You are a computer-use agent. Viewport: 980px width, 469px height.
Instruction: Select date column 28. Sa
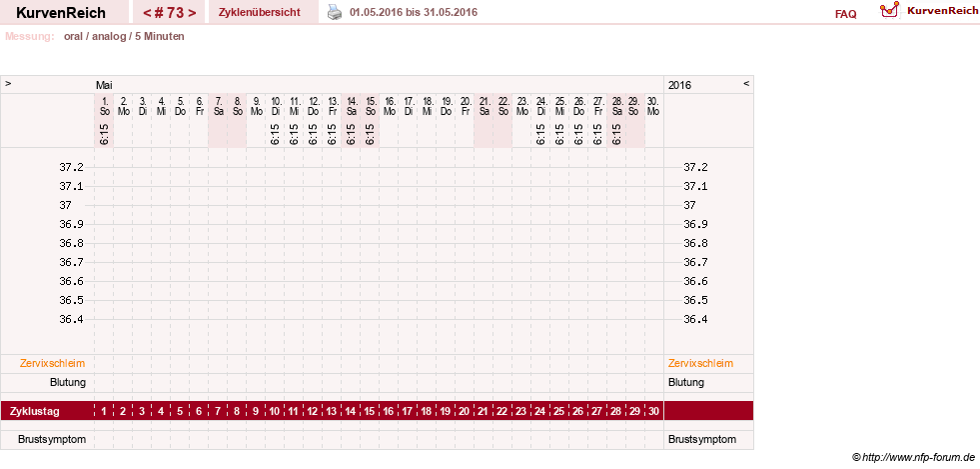(617, 106)
